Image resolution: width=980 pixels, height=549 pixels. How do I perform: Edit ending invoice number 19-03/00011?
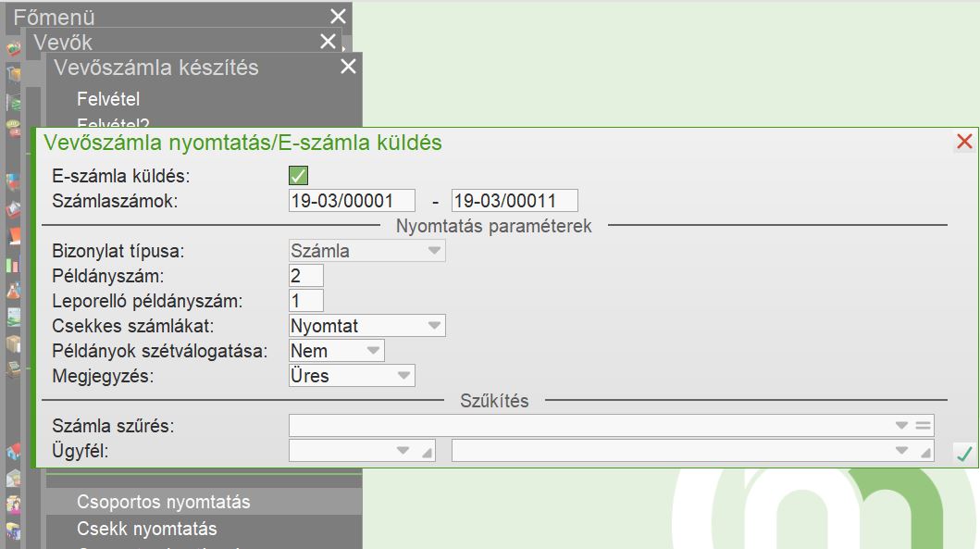pyautogui.click(x=515, y=201)
